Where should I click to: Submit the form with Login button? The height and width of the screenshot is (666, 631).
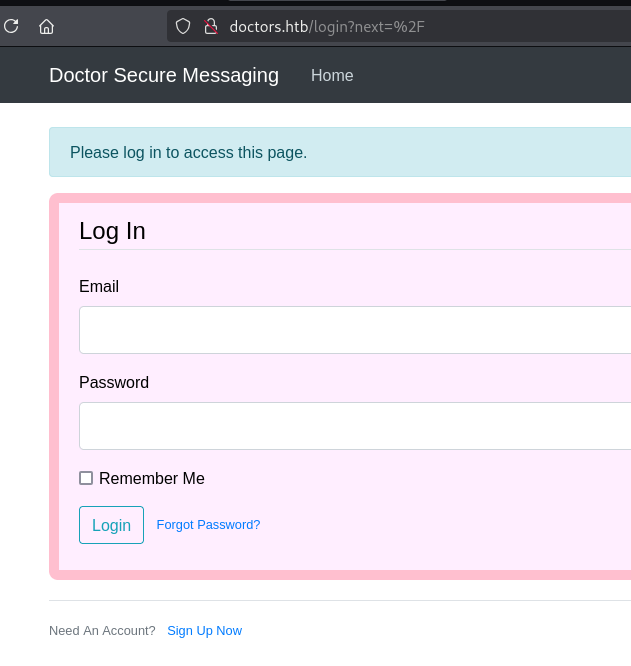click(111, 525)
